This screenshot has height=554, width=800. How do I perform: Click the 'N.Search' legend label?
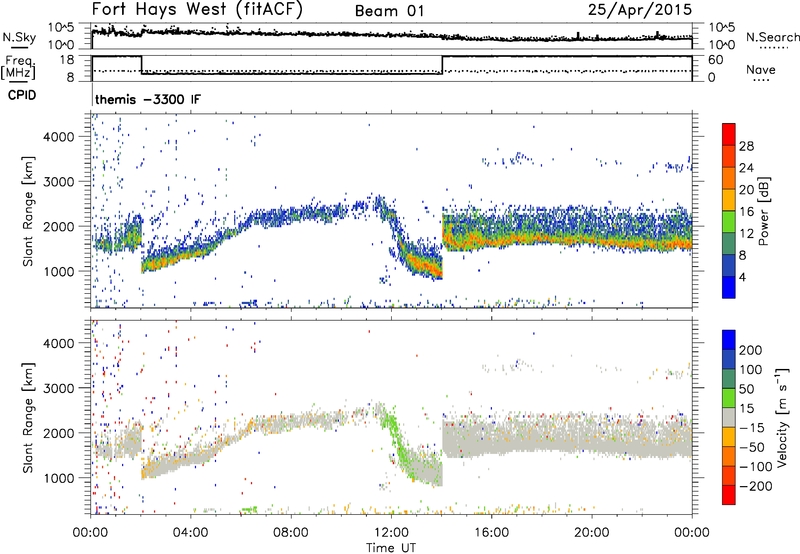click(x=772, y=37)
